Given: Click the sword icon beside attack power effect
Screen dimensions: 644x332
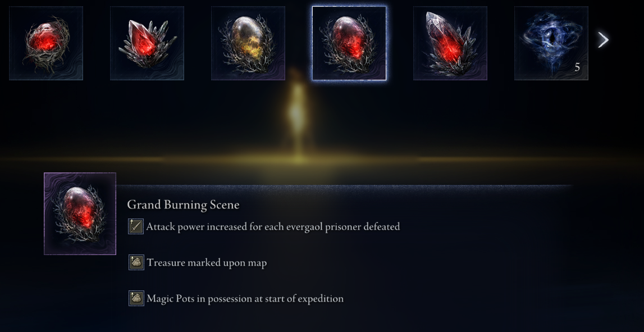Looking at the screenshot, I should click(136, 226).
